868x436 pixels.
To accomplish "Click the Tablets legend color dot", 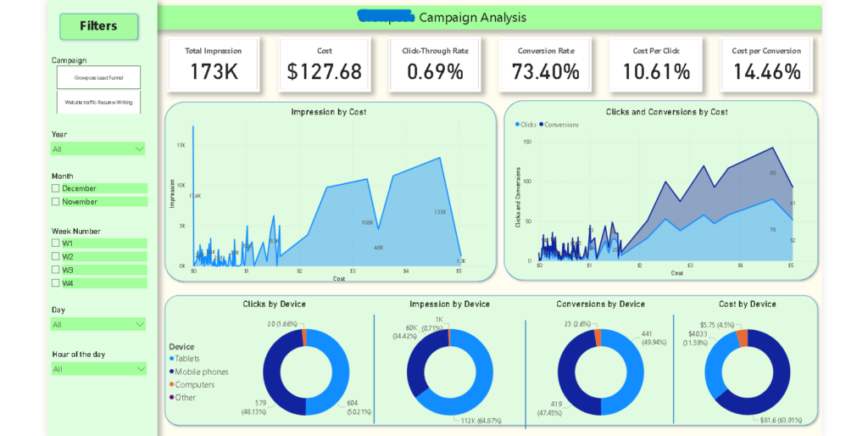I will coord(171,359).
